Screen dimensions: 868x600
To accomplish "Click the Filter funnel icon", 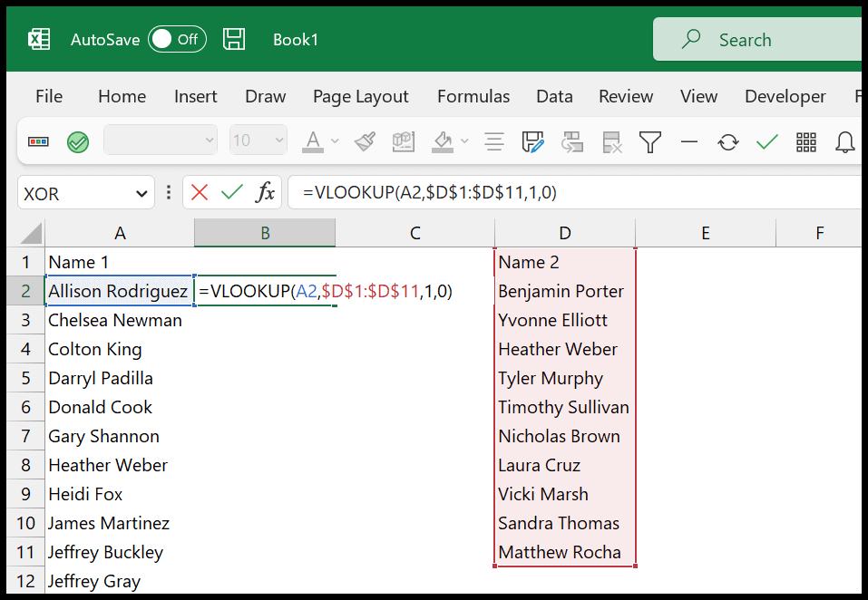I will coord(649,141).
